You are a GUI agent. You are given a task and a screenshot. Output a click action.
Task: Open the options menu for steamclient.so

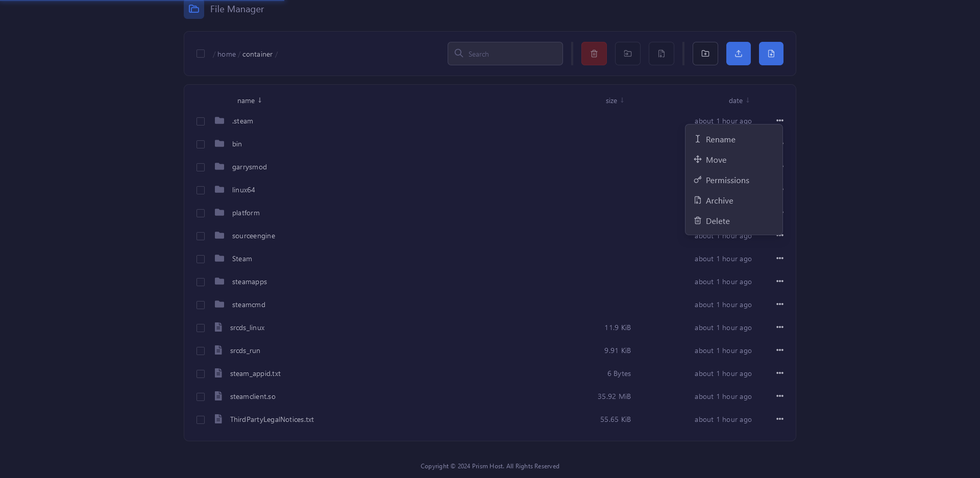pos(779,396)
